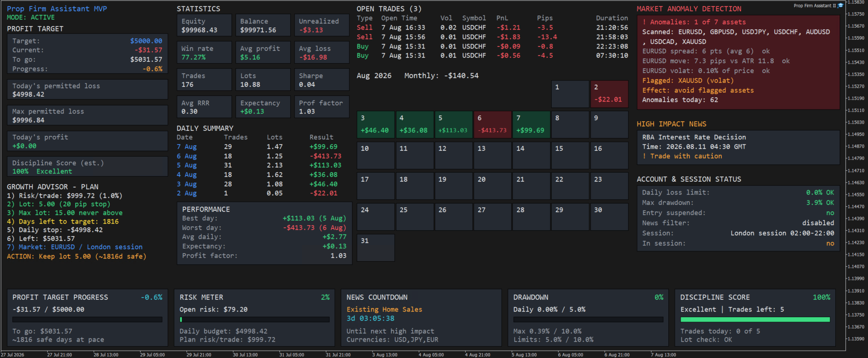
Task: Click the Equity statistics tile
Action: pyautogui.click(x=204, y=25)
